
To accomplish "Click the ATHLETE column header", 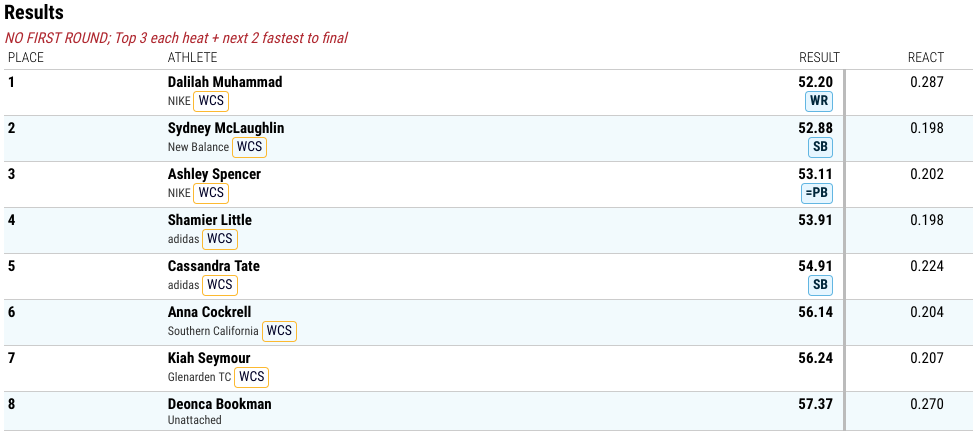I will 192,58.
